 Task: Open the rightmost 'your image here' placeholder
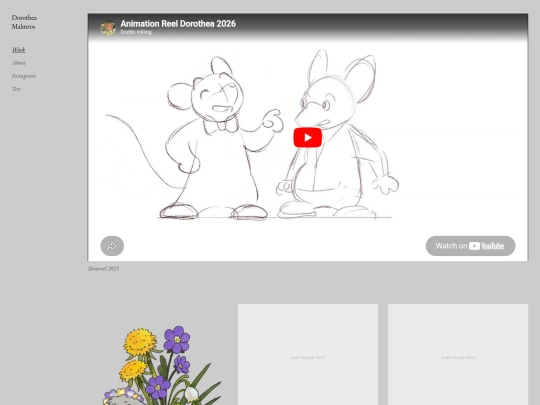click(458, 355)
